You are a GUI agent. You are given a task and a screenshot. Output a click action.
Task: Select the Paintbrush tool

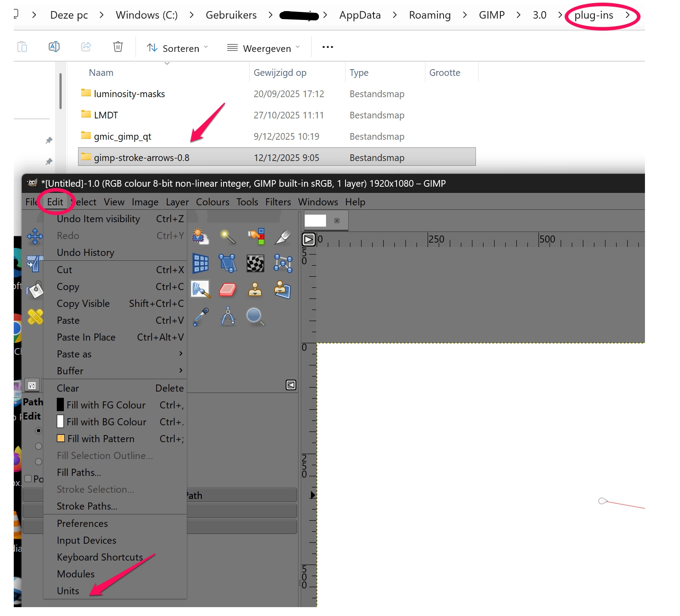[x=200, y=290]
